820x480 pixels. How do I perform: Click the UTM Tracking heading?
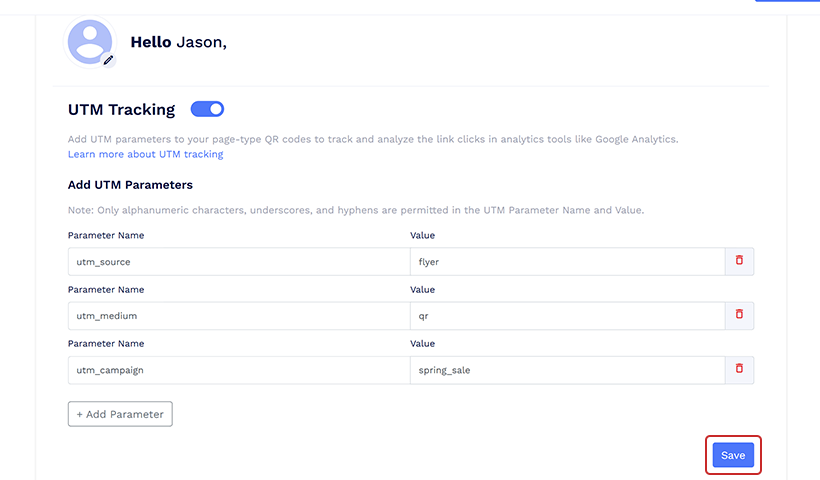tap(121, 110)
